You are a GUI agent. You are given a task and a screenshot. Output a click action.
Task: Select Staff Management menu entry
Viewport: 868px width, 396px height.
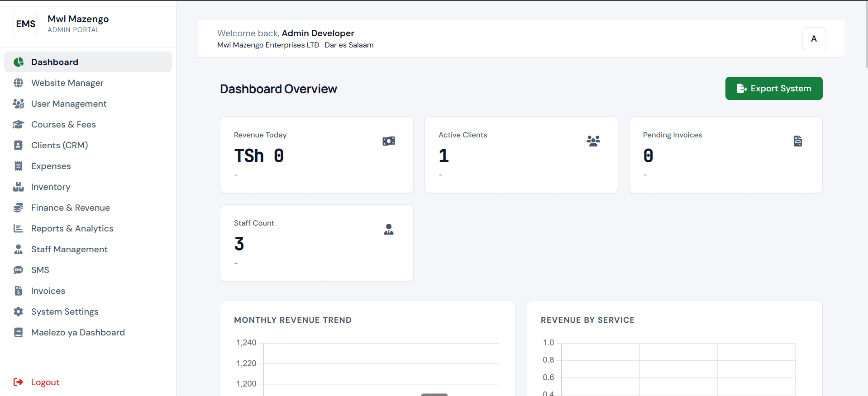88,249
